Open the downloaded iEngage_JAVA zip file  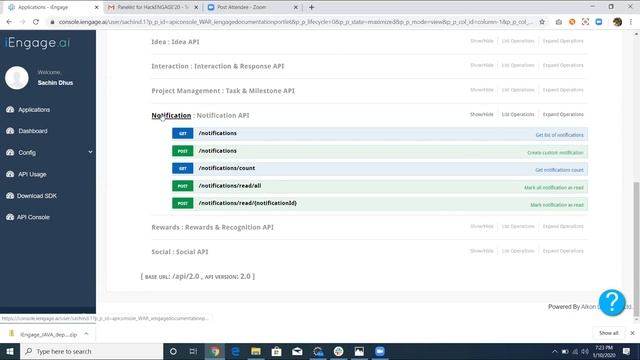click(x=48, y=334)
